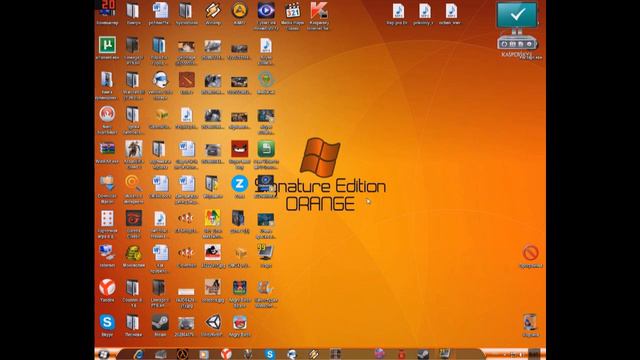Open the gold coins money icon

pos(133,253)
